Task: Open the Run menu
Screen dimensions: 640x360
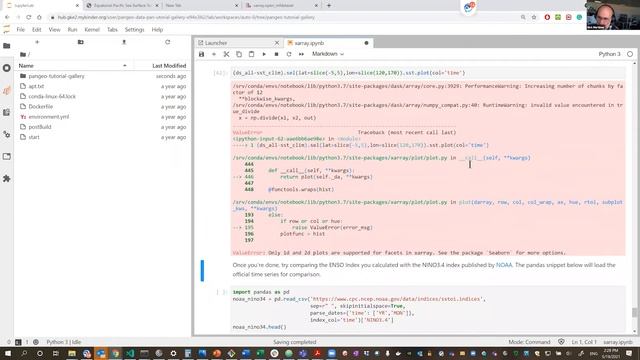Action: point(72,29)
